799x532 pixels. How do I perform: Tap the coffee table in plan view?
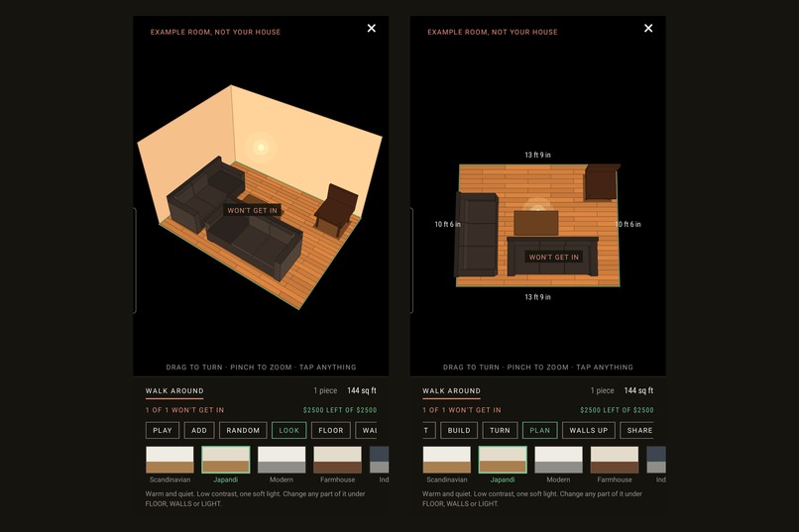coord(535,223)
